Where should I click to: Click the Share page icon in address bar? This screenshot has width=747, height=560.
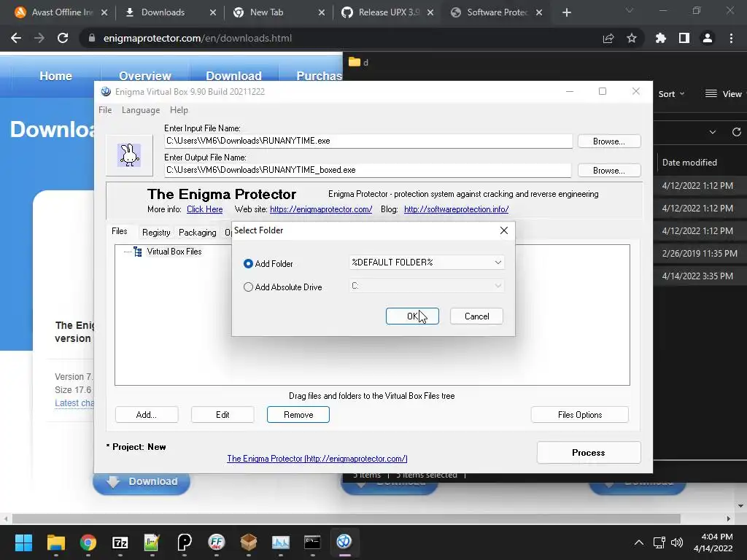point(608,38)
